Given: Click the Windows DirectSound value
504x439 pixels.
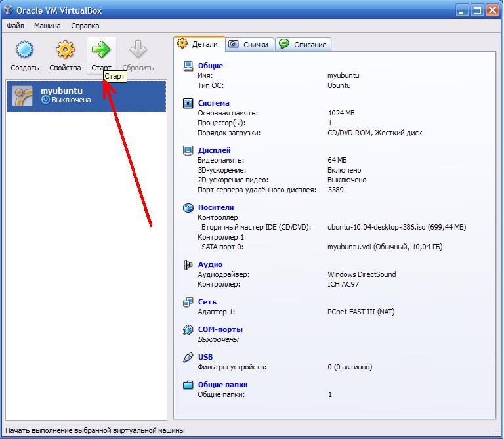Looking at the screenshot, I should (x=362, y=274).
